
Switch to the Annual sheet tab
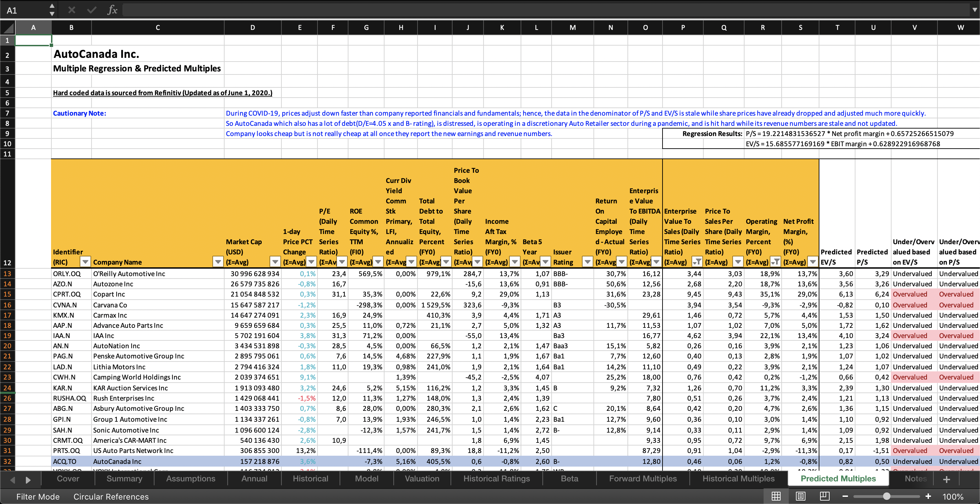(x=254, y=478)
